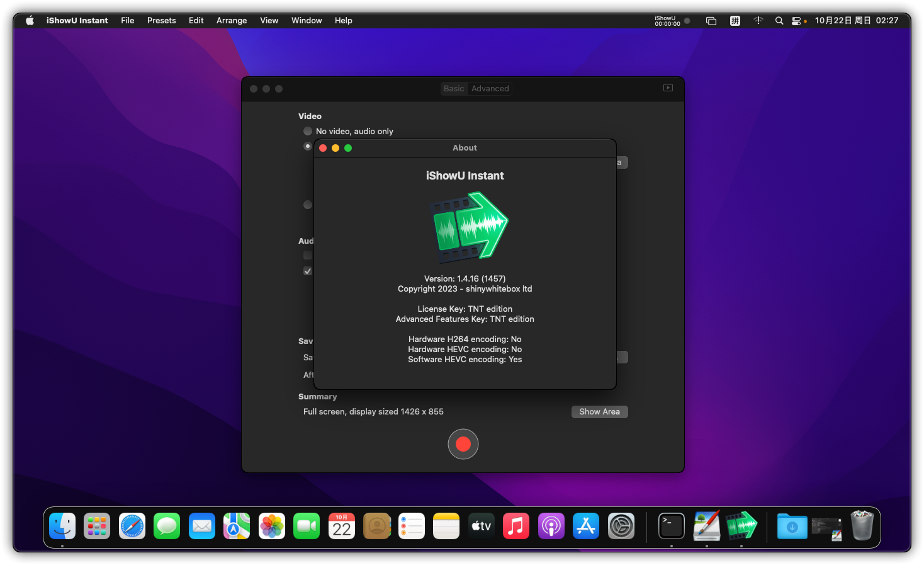Open Contacts from the Dock
The width and height of the screenshot is (924, 565).
coord(377,526)
